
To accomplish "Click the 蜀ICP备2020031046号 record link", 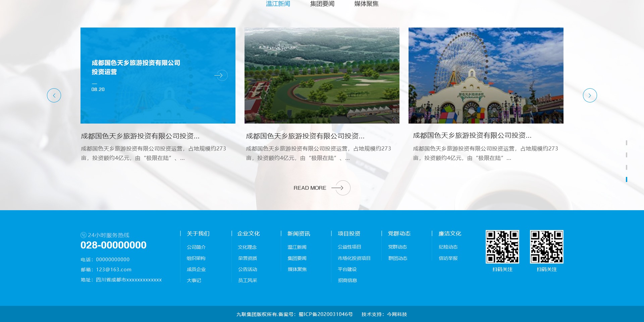I will (326, 314).
